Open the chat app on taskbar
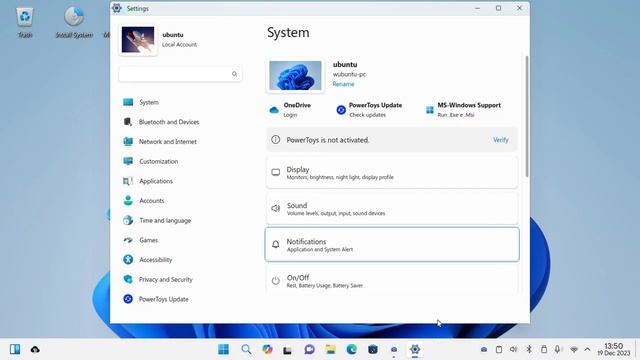640x360 pixels. pos(309,349)
